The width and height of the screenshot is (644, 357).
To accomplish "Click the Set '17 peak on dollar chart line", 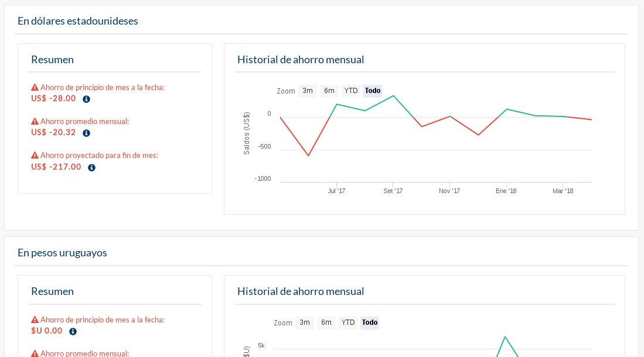I will pyautogui.click(x=393, y=95).
